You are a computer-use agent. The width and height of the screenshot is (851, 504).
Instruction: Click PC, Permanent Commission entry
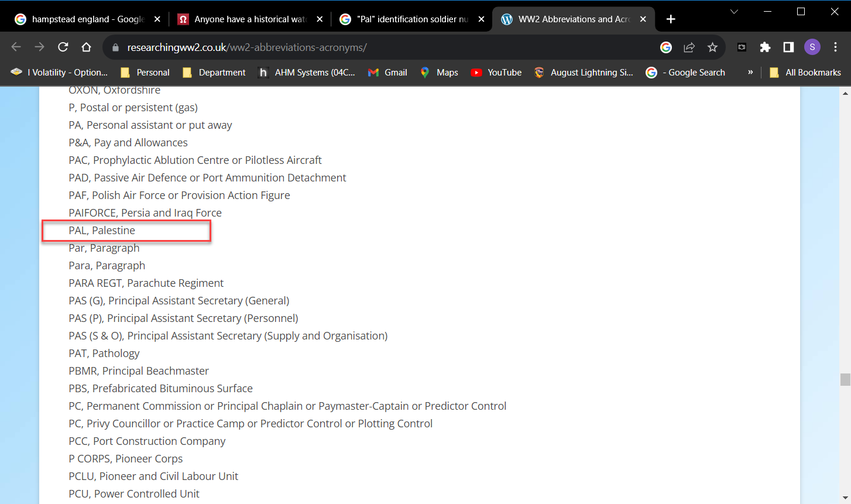[x=287, y=406]
